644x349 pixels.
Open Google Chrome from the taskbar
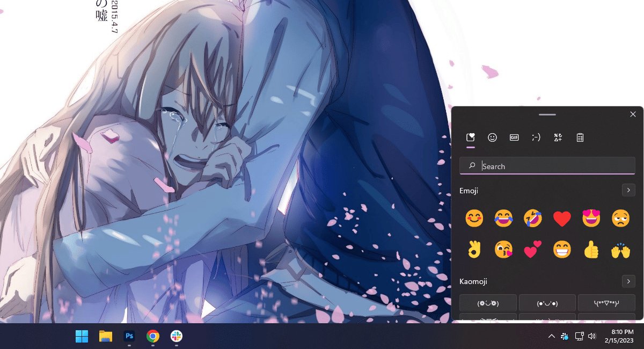coord(153,336)
